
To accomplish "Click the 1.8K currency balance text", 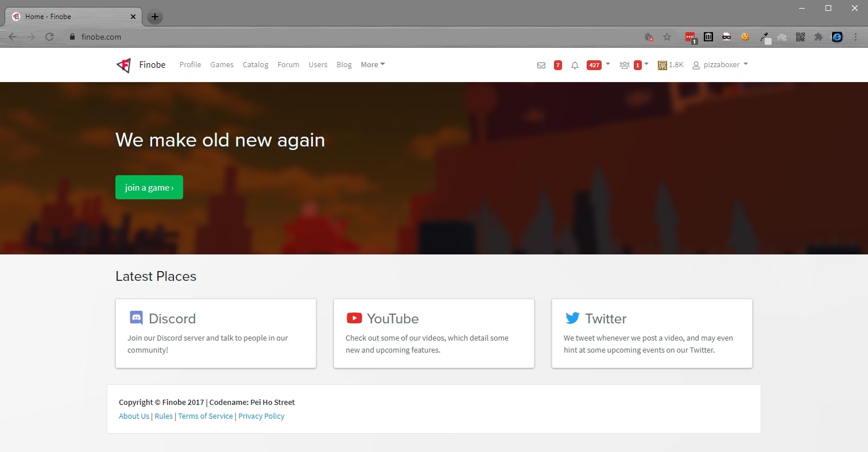I will pyautogui.click(x=676, y=65).
